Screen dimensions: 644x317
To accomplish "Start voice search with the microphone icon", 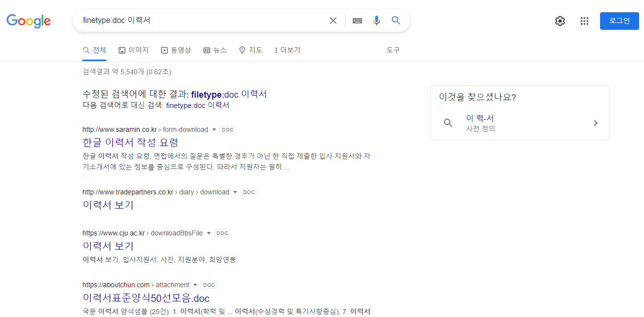I will pos(376,21).
